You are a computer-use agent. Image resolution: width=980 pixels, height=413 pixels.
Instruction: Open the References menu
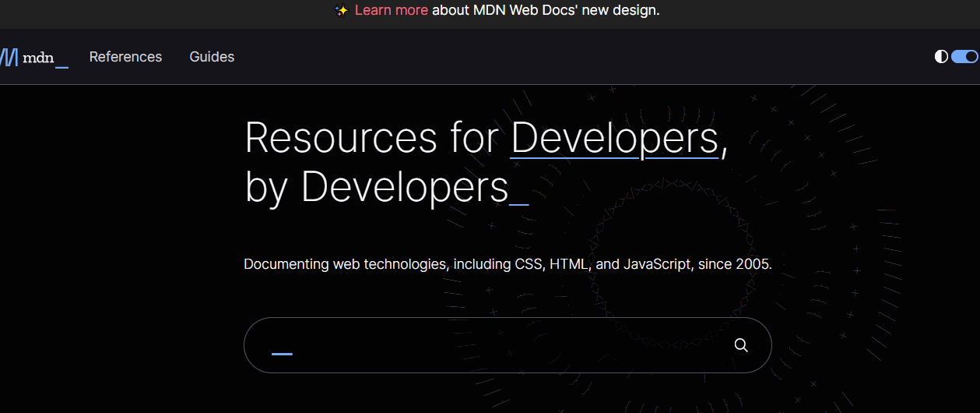(125, 57)
